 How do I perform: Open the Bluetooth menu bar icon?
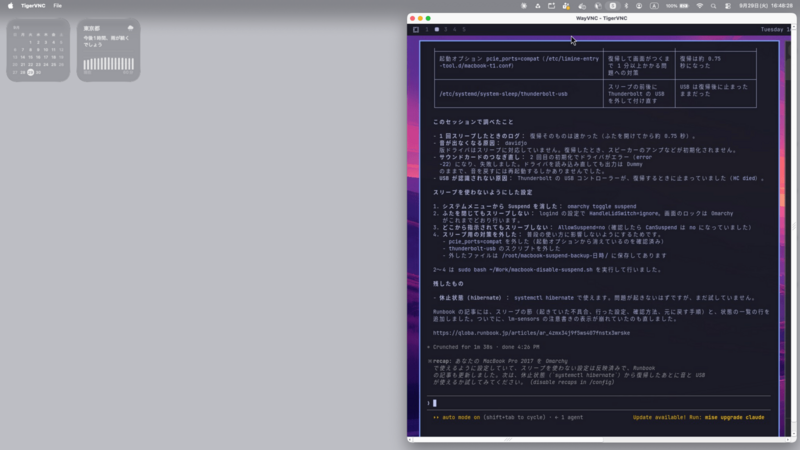627,6
